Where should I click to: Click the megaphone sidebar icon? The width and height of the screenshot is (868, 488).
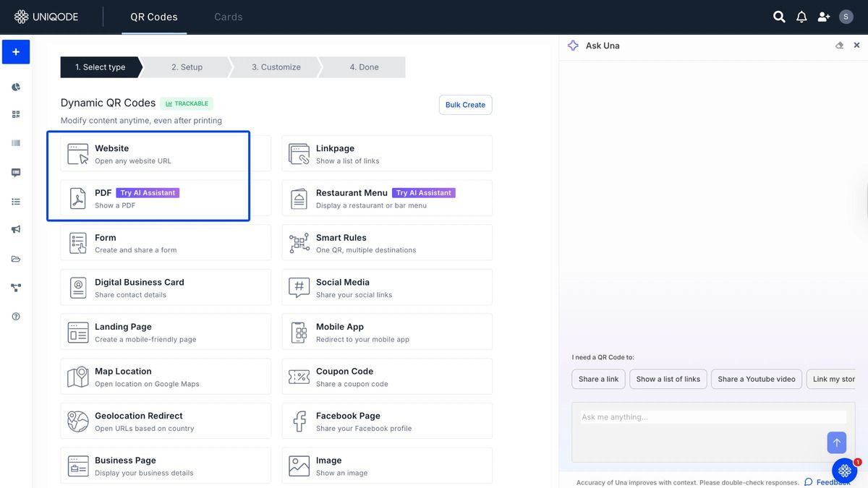[16, 230]
